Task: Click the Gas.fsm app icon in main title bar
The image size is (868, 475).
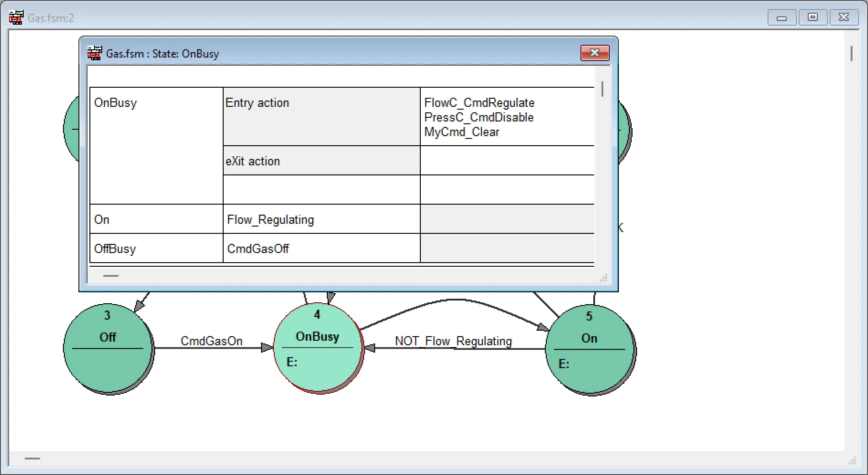Action: [x=16, y=17]
